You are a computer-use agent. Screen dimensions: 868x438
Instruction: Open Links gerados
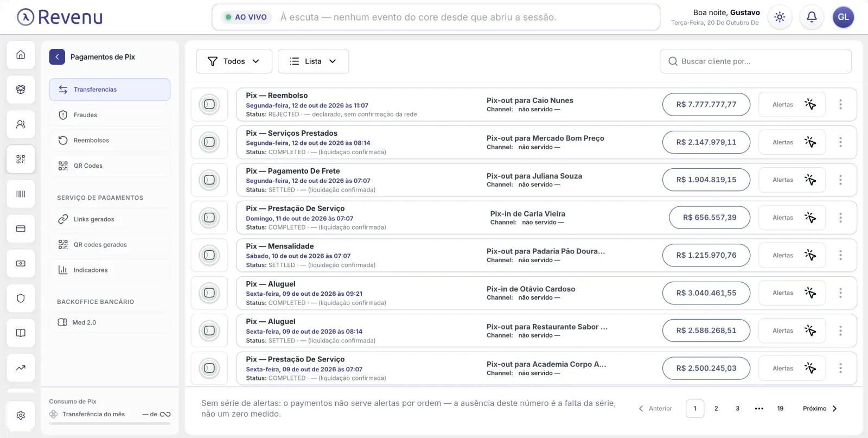[110, 219]
